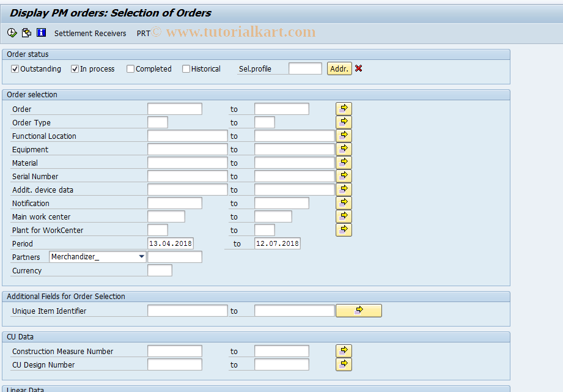
Task: Open the program information icon
Action: pyautogui.click(x=41, y=32)
